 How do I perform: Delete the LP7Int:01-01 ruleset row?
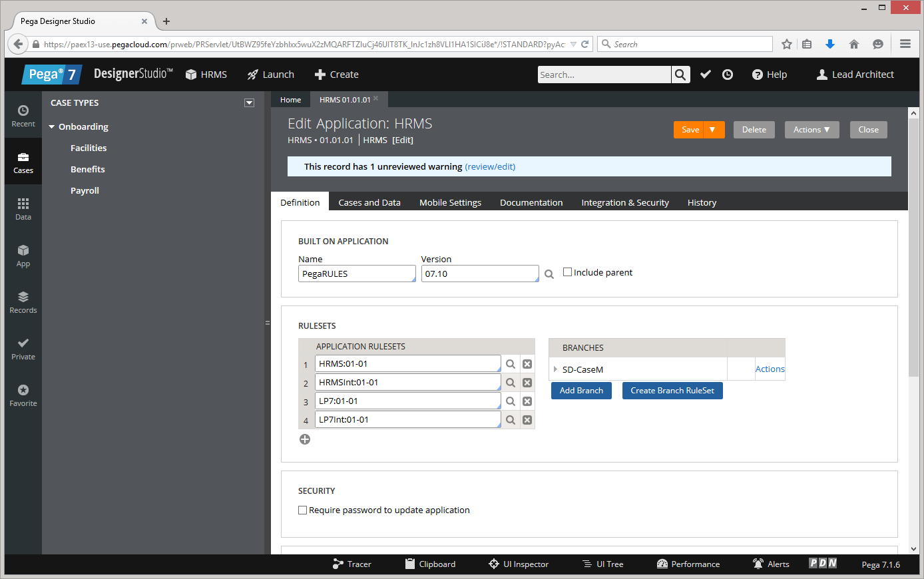tap(527, 420)
